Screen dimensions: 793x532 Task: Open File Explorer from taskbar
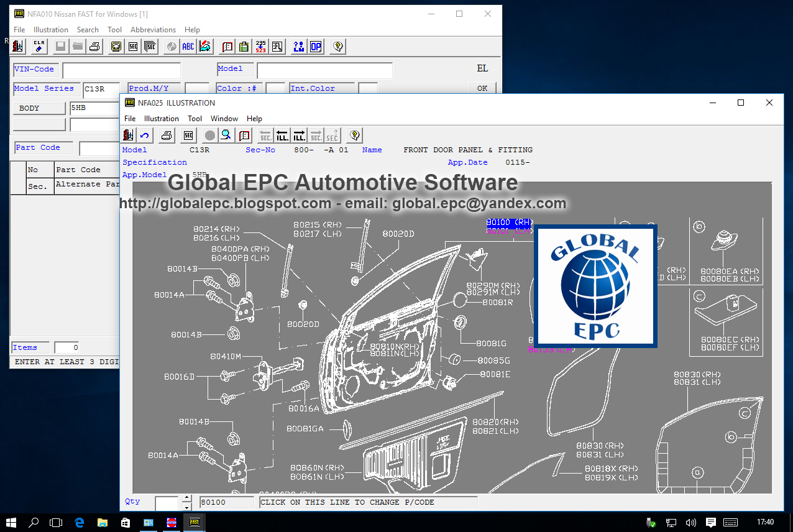[102, 523]
